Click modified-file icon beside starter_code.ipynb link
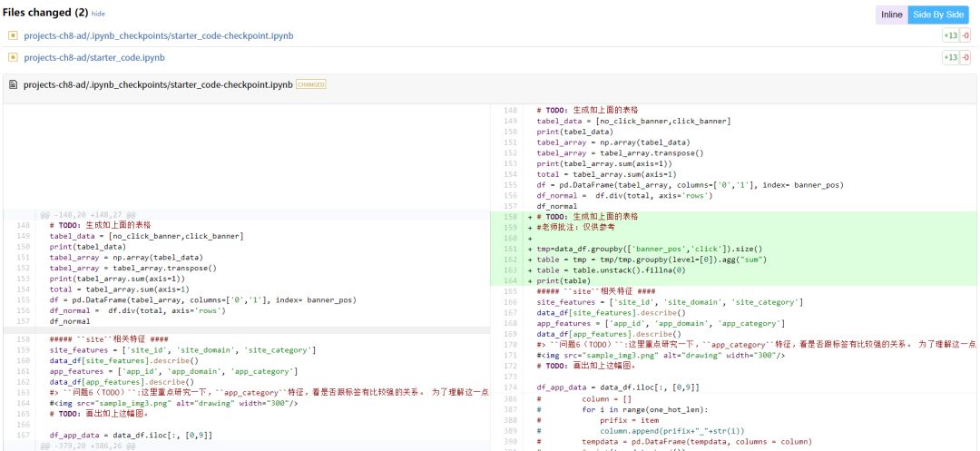The width and height of the screenshot is (980, 451). tap(13, 57)
